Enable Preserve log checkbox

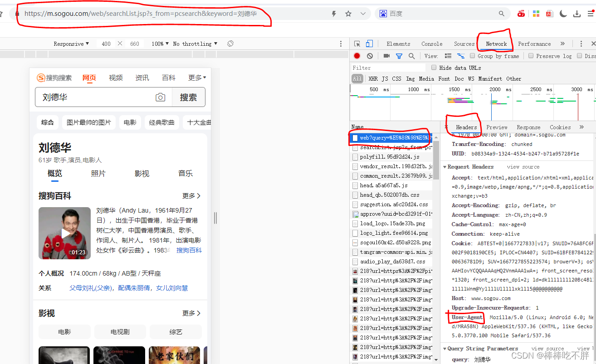pos(531,56)
